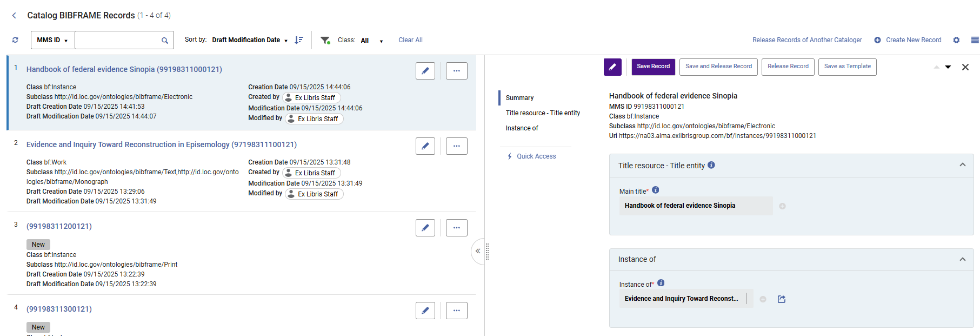The width and height of the screenshot is (980, 336).
Task: Open linked Instance of record icon
Action: 781,299
